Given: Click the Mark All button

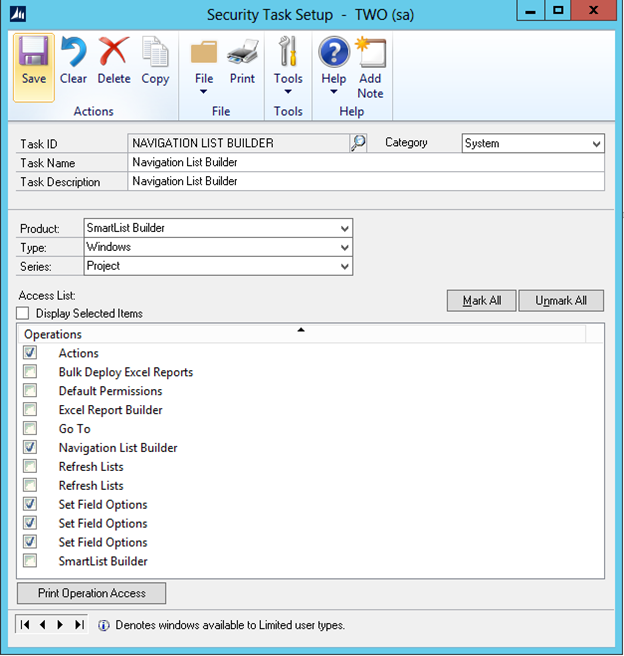Looking at the screenshot, I should coord(481,300).
